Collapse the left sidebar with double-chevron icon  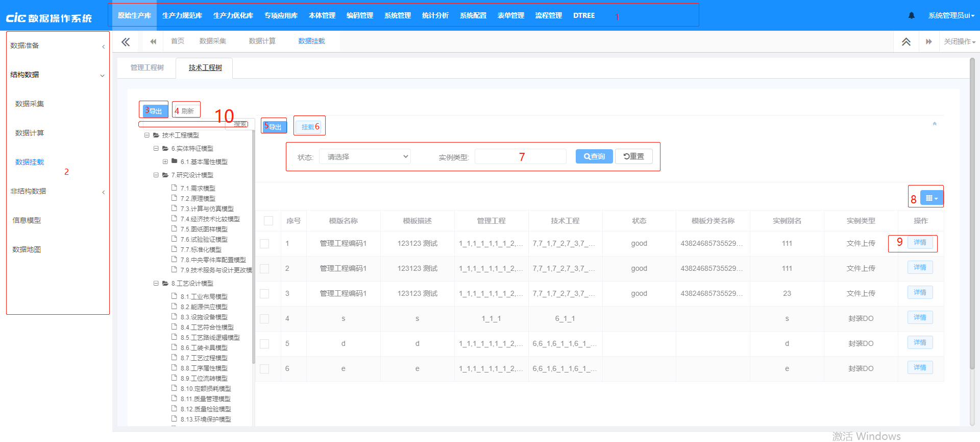[x=126, y=42]
